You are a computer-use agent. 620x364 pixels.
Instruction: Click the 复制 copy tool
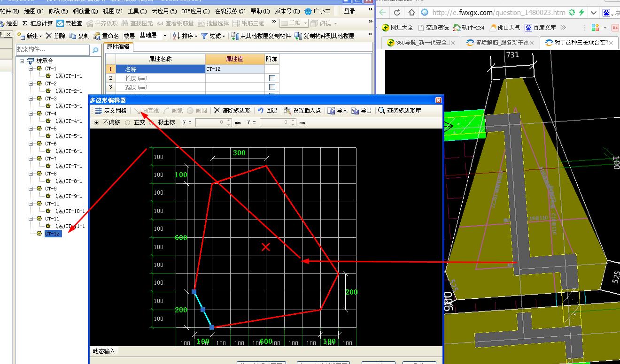click(79, 36)
